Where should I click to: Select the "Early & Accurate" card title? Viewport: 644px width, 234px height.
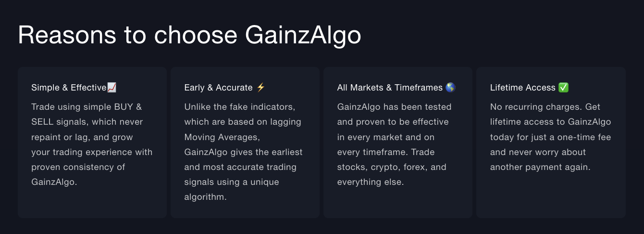pyautogui.click(x=218, y=88)
